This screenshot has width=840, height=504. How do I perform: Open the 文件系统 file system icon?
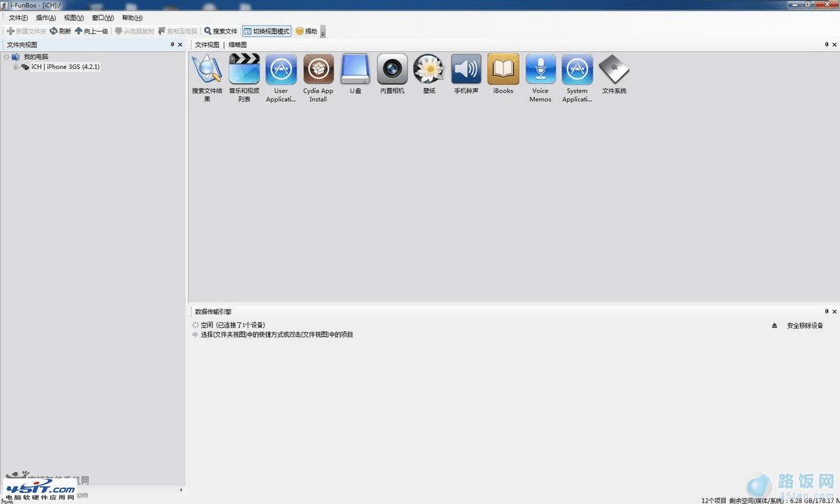(x=614, y=74)
